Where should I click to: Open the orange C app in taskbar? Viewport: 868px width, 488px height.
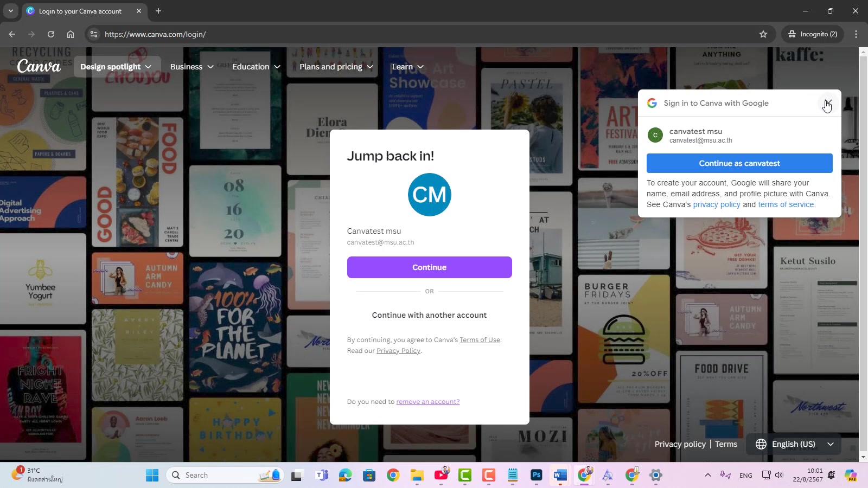coord(489,476)
